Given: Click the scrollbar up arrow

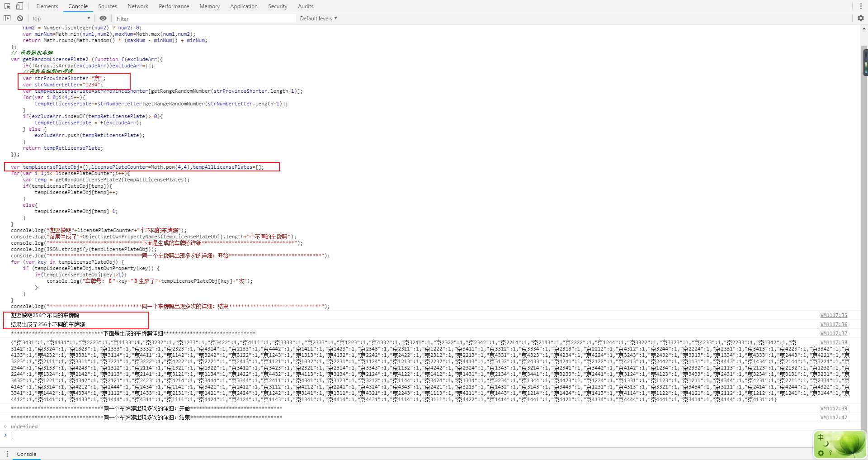Looking at the screenshot, I should pyautogui.click(x=864, y=28).
